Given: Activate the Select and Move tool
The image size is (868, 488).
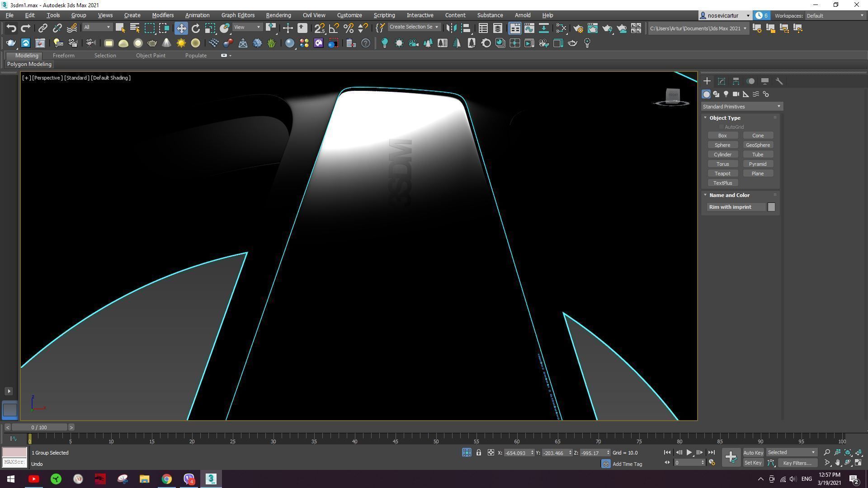Looking at the screenshot, I should 181,28.
